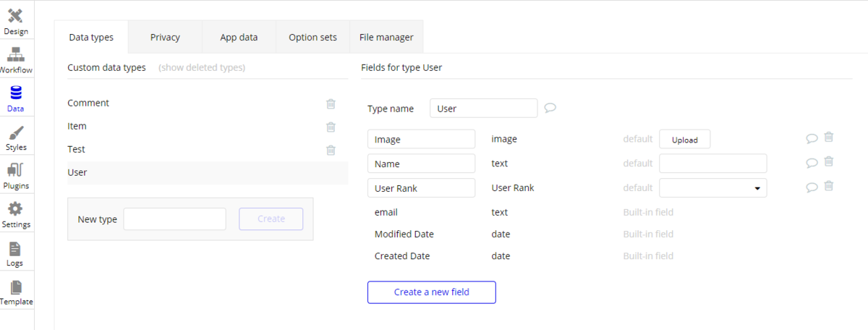The height and width of the screenshot is (330, 868).
Task: Open the File manager tab
Action: tap(386, 38)
